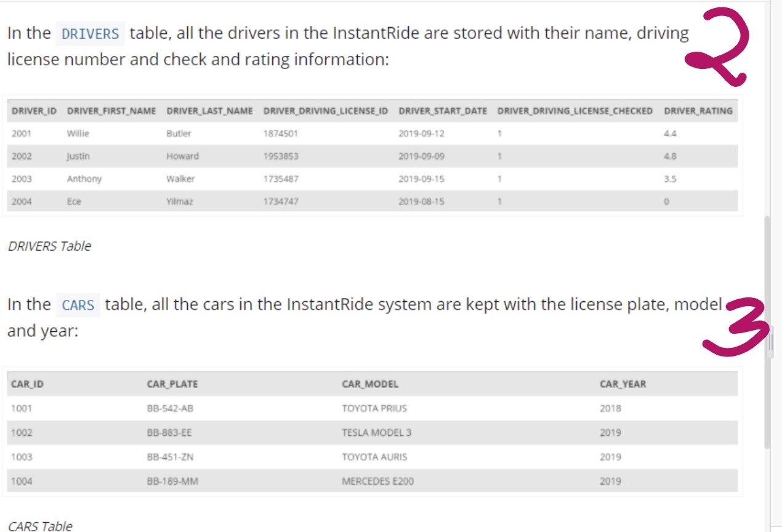Click the vertical scrollbar thumb of the page
The width and height of the screenshot is (782, 532).
point(767,332)
